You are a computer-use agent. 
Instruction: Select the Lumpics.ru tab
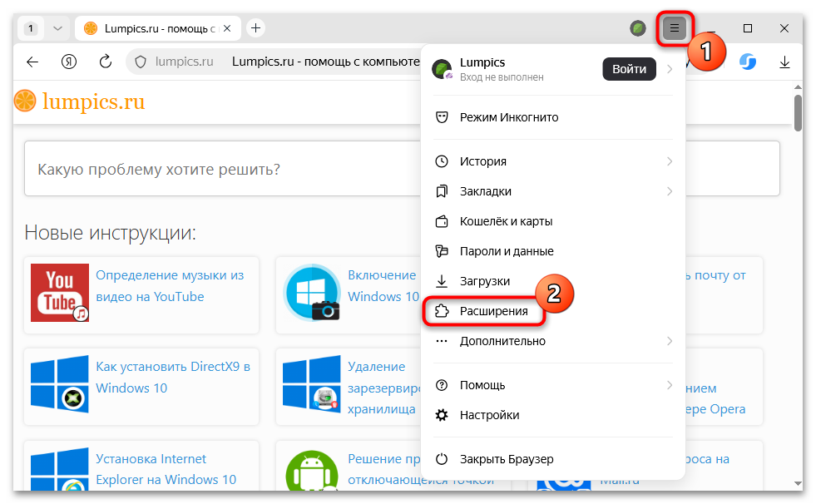pyautogui.click(x=158, y=28)
